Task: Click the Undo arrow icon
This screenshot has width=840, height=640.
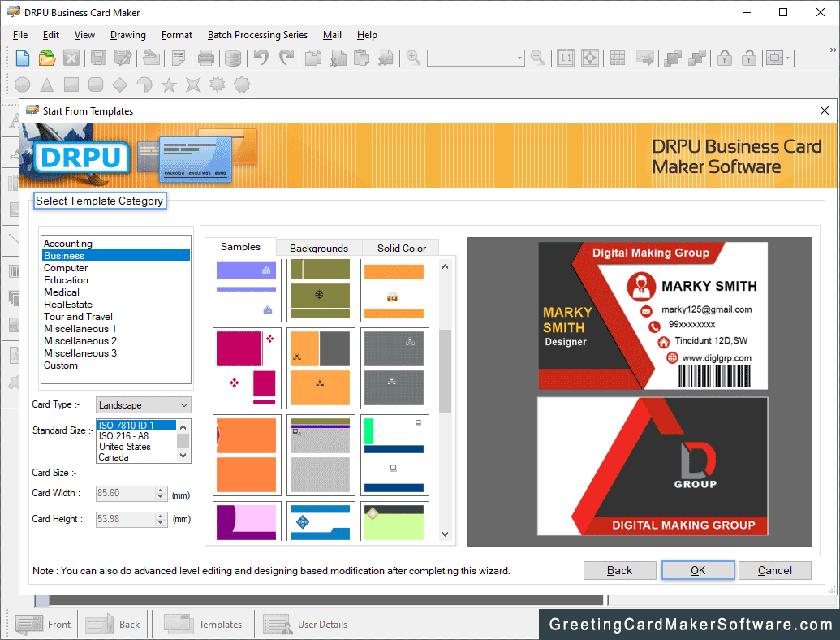Action: pos(261,58)
